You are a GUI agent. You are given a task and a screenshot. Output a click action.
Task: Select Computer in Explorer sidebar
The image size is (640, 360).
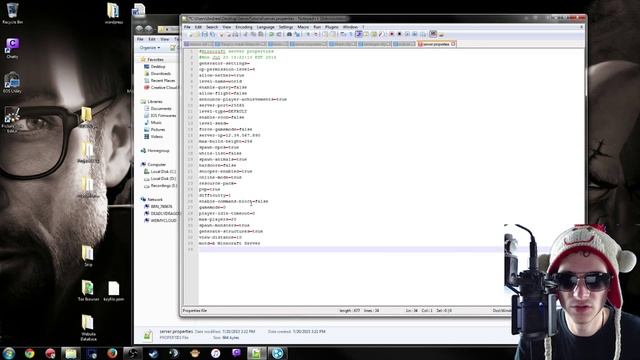point(156,164)
